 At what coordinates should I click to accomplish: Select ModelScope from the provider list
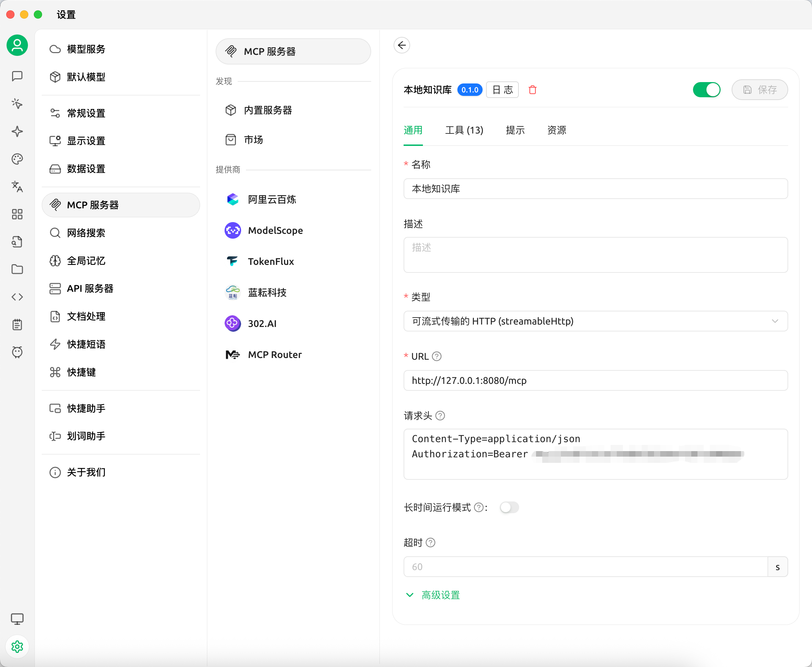[x=275, y=230]
